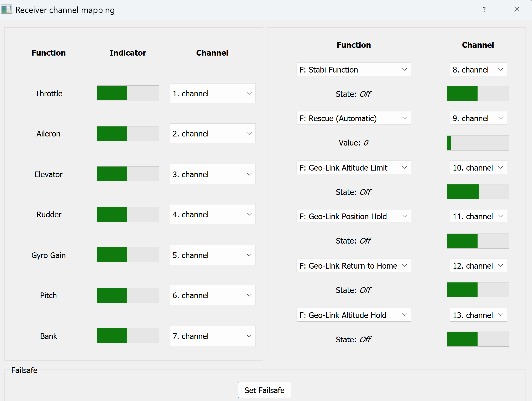
Task: Open the Throttle channel dropdown
Action: pos(212,94)
